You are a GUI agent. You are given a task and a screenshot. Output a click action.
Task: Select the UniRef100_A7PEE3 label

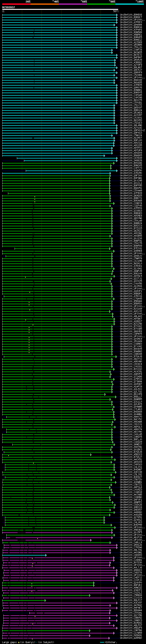click(131, 22)
